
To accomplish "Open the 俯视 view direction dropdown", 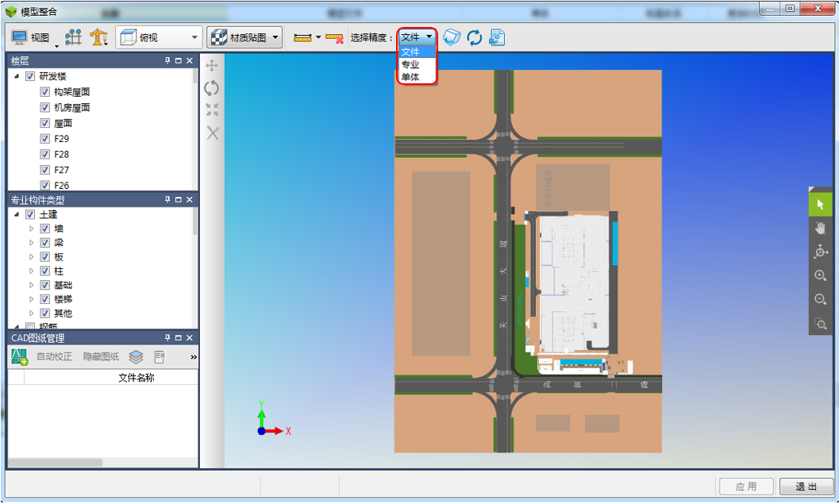I will click(160, 37).
